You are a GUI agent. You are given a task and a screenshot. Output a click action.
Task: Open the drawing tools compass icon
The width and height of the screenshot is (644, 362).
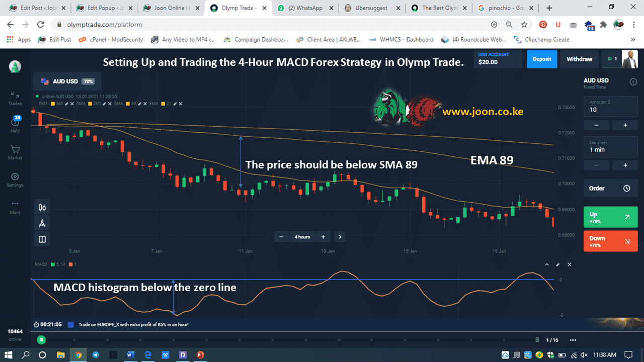coord(42,223)
